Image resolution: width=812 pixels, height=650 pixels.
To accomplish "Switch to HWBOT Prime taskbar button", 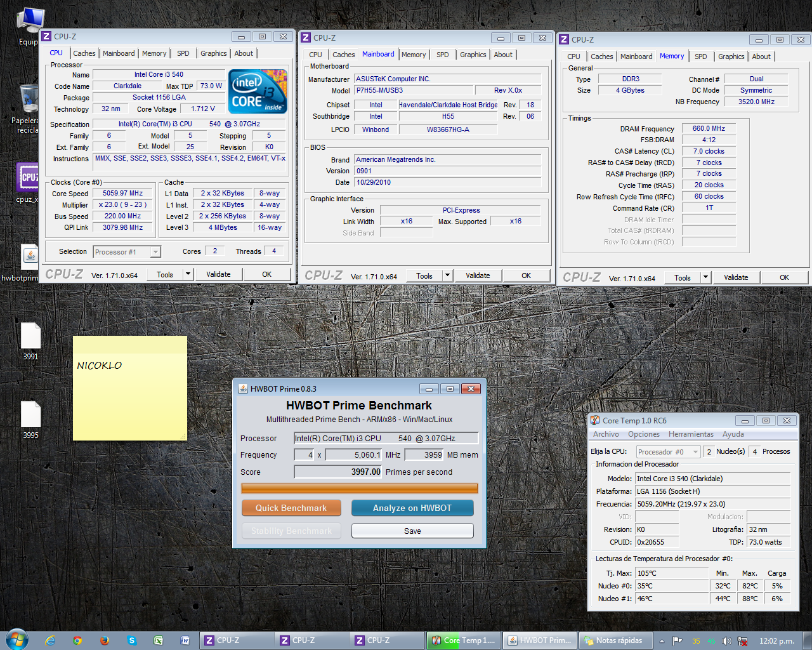I will pyautogui.click(x=540, y=640).
